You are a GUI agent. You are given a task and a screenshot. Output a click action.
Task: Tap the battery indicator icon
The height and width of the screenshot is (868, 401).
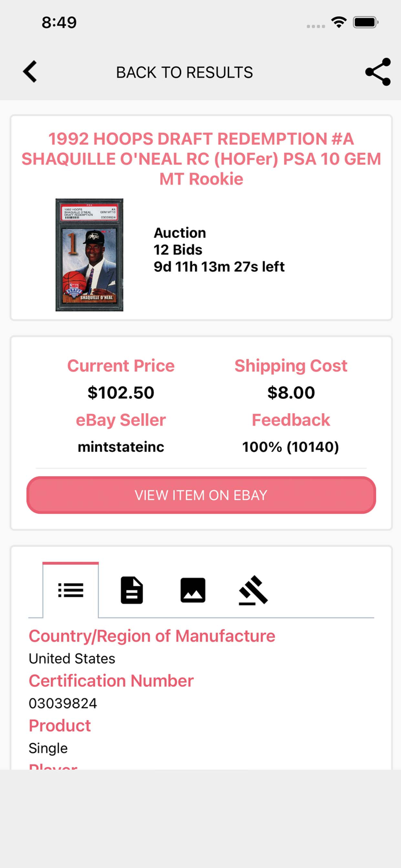[x=366, y=22]
